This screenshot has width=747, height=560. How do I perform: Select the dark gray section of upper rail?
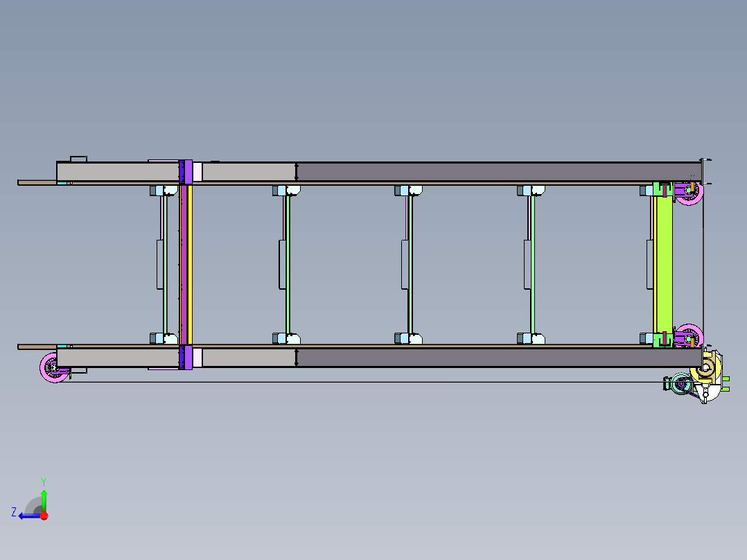click(x=499, y=172)
